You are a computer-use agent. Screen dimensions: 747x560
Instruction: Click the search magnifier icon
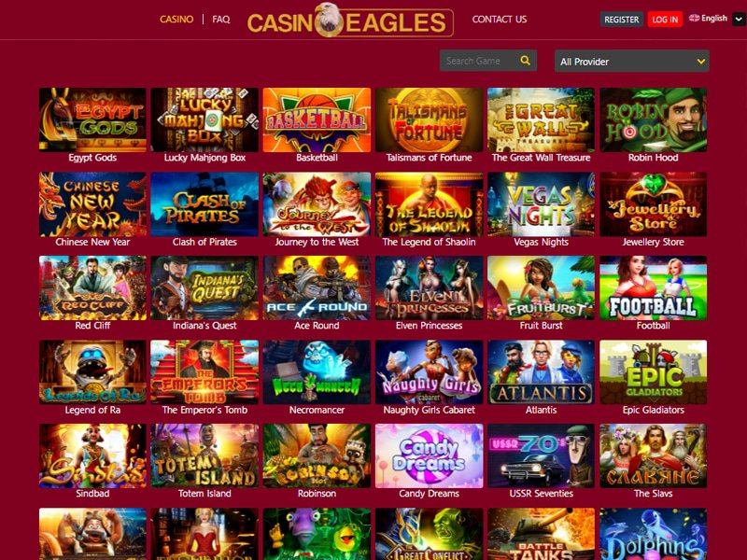click(525, 61)
